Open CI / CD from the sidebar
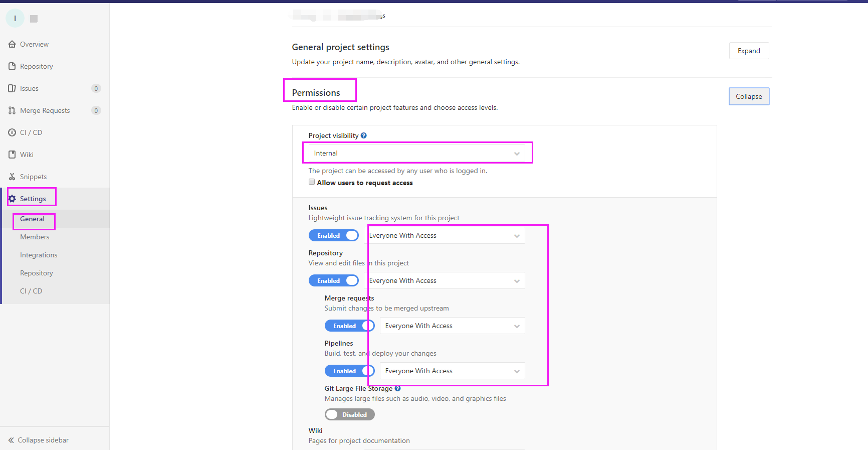868x450 pixels. pyautogui.click(x=12, y=132)
